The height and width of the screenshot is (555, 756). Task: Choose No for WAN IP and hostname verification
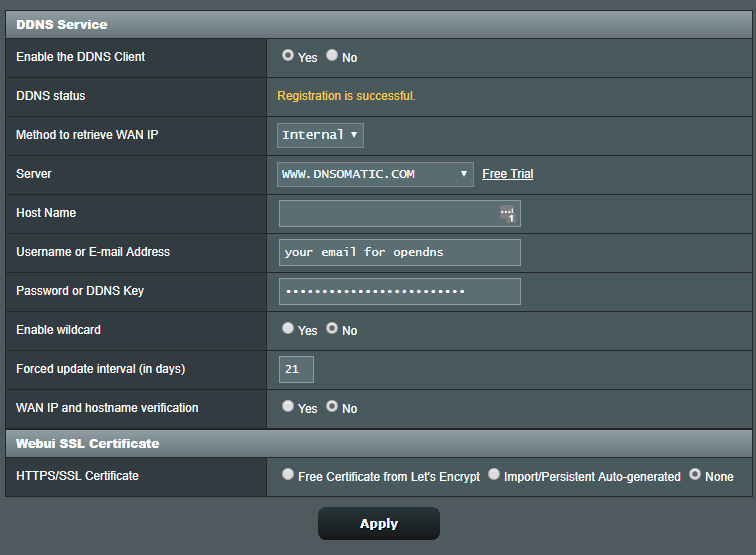[x=332, y=406]
